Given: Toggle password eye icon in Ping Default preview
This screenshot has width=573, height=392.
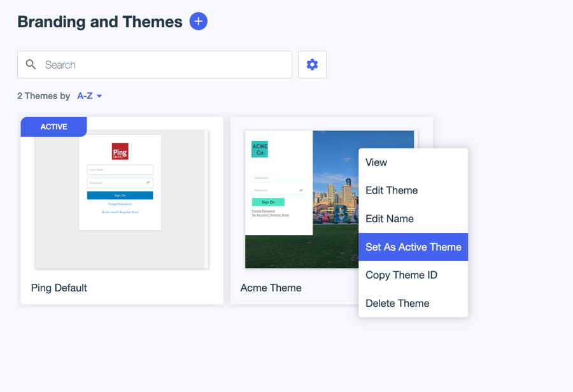Looking at the screenshot, I should click(148, 183).
